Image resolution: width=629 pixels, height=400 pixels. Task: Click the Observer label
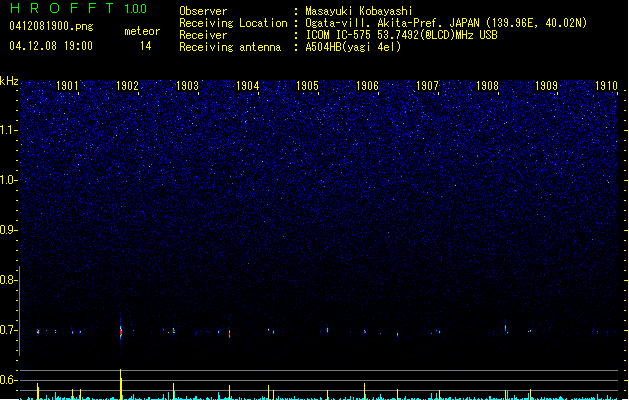203,11
